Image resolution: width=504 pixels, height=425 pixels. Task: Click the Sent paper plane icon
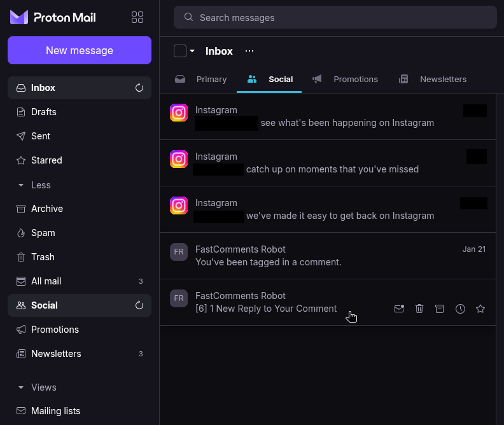tap(21, 136)
